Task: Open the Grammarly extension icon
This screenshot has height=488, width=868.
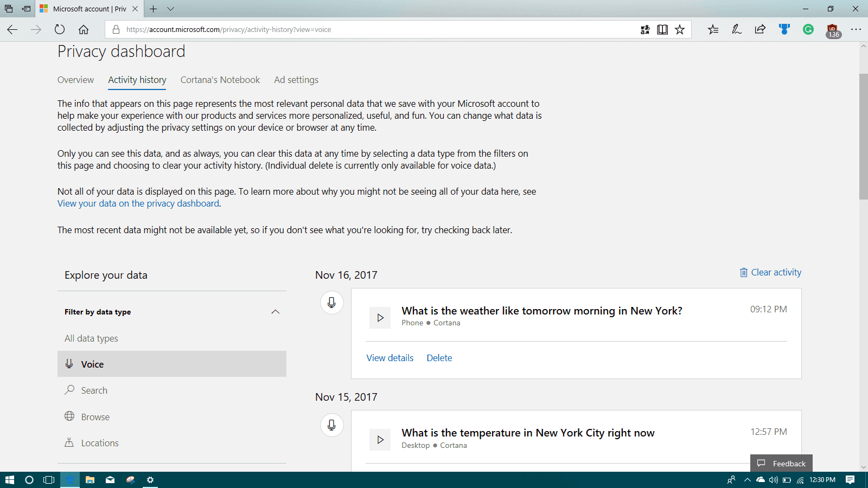Action: click(808, 30)
